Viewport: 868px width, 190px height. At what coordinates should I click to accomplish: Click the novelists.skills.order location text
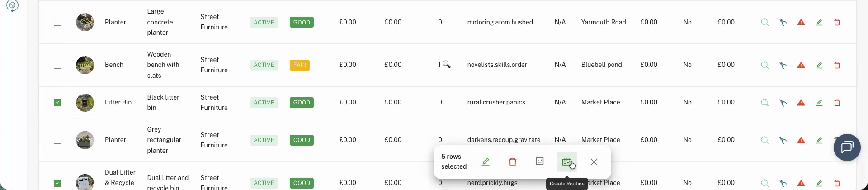[x=497, y=65]
